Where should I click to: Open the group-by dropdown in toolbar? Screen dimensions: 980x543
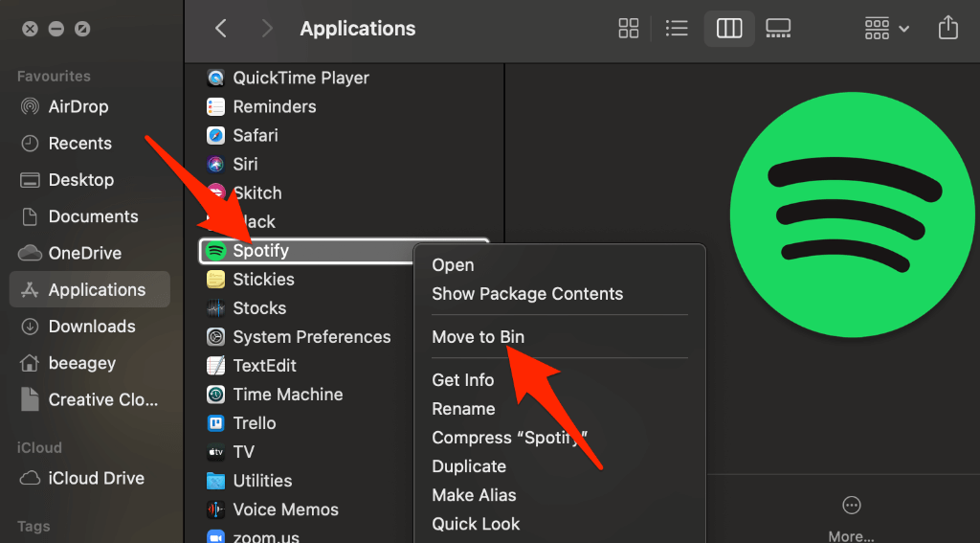point(886,29)
